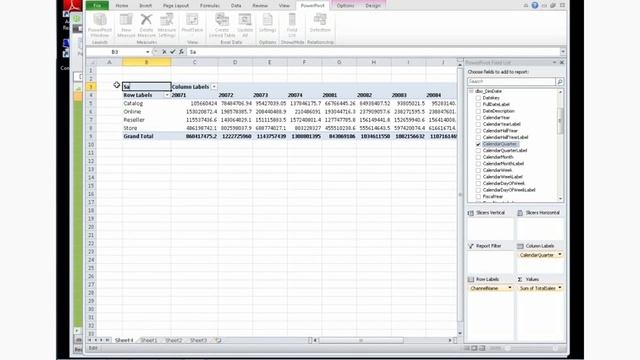The width and height of the screenshot is (640, 360).
Task: Cancel the formula bar entry
Action: coord(164,52)
